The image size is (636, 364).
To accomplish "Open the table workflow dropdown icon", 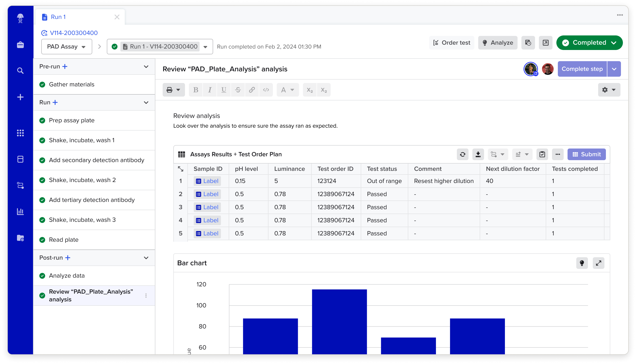I will click(x=498, y=154).
